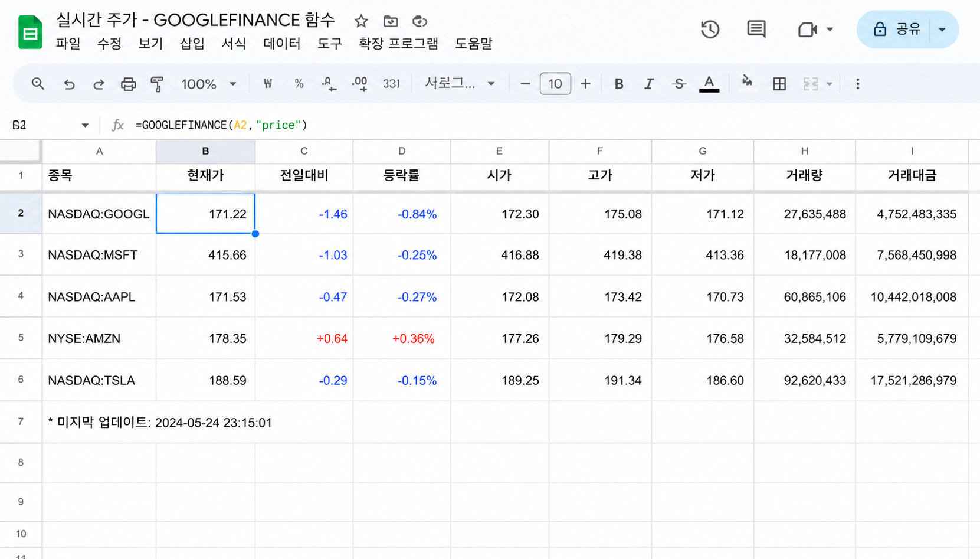Click the select-all corner box
The image size is (980, 559).
pos(21,151)
